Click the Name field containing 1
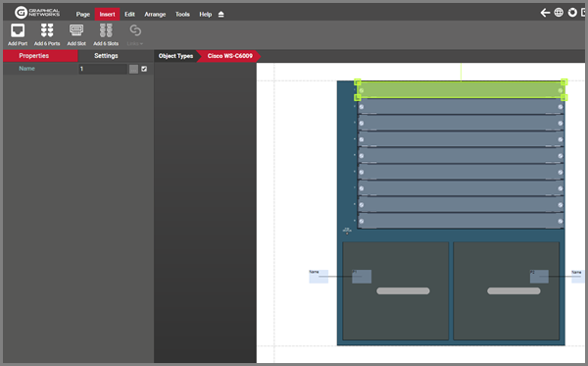The width and height of the screenshot is (588, 366). (103, 69)
